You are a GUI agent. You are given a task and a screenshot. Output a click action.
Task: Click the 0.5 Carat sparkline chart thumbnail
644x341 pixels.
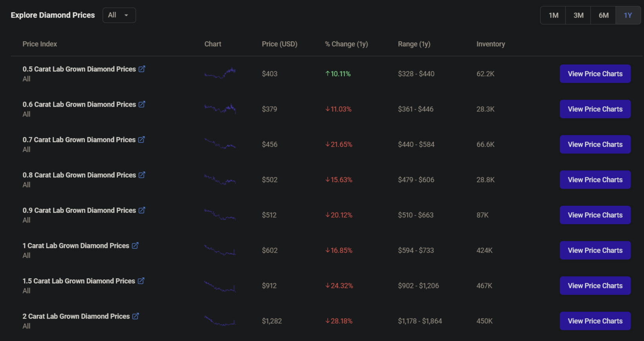(220, 73)
